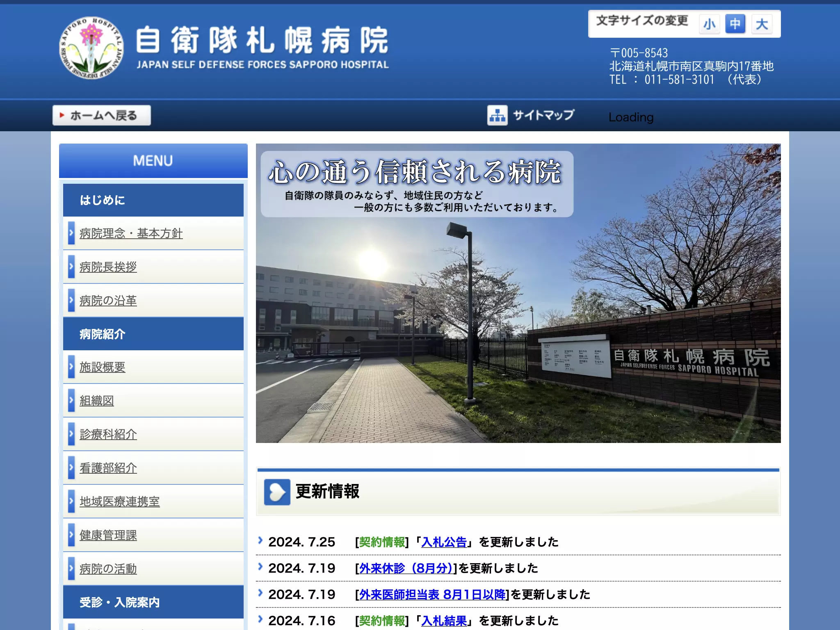The width and height of the screenshot is (840, 630).
Task: Click the Loading text in navigation bar
Action: point(631,117)
